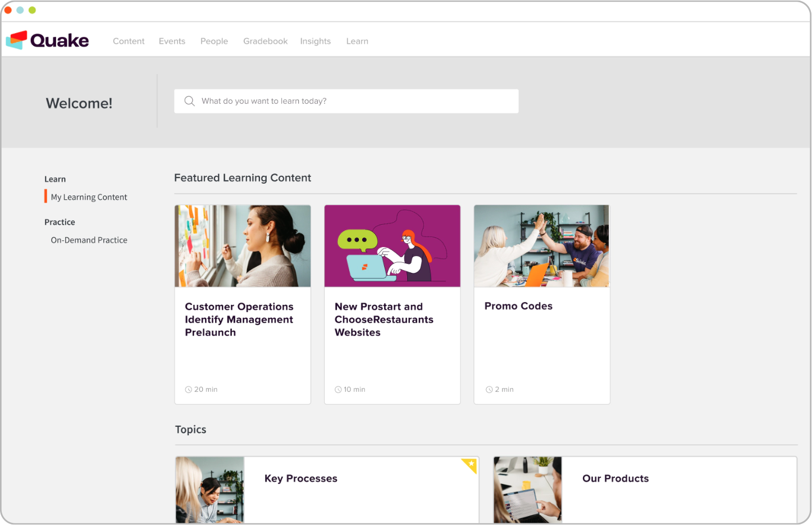Image resolution: width=812 pixels, height=525 pixels.
Task: Click the Quake speech-bubble logo
Action: pyautogui.click(x=17, y=39)
